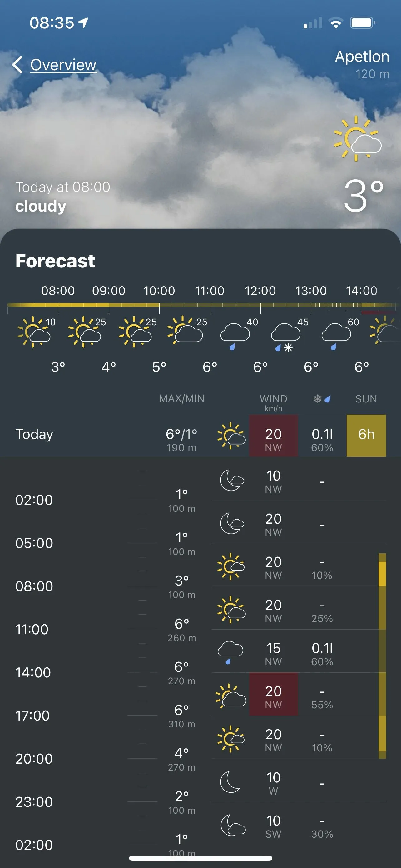
Task: Tap the 08:00 hourly partly sunny icon
Action: (34, 332)
